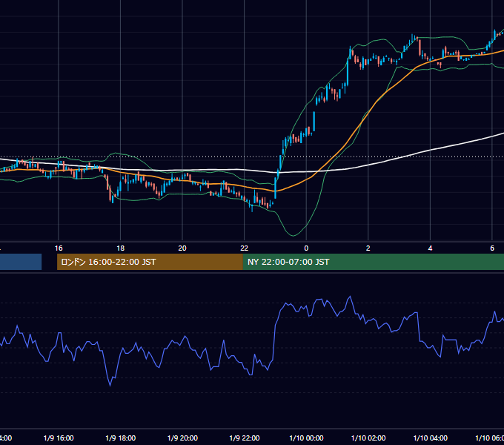Screen dimensions: 504x445
Task: Click the NY 22:00-07:00 JST session bar
Action: click(x=373, y=262)
